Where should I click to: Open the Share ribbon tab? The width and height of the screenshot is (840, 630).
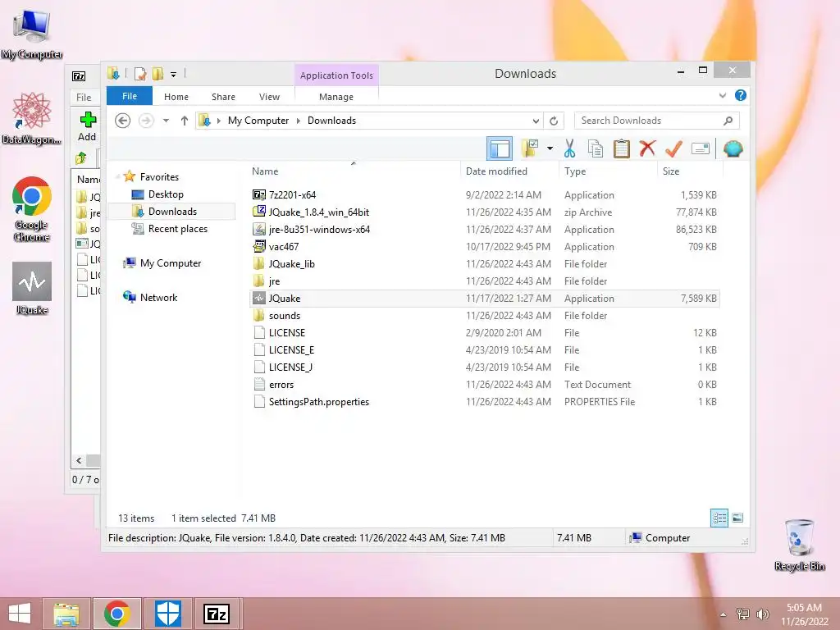coord(223,97)
